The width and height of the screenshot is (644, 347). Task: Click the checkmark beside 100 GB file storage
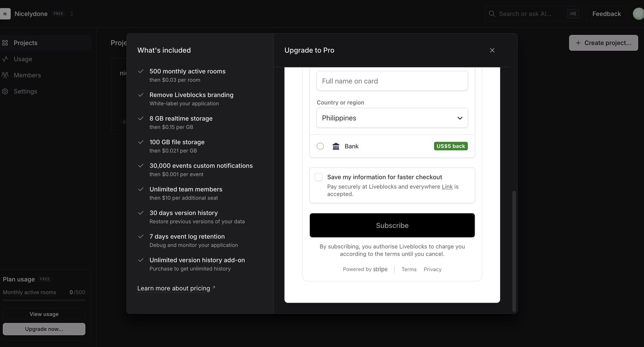pyautogui.click(x=141, y=142)
